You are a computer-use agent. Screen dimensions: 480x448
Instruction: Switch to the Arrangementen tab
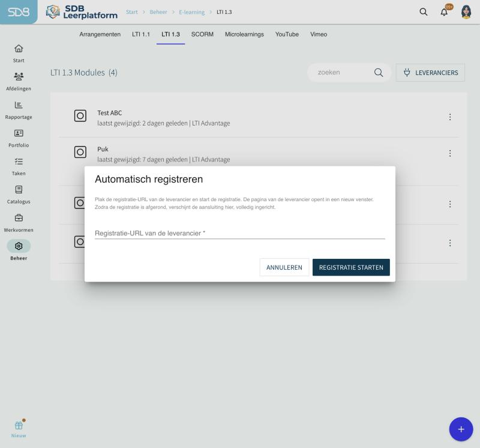tap(100, 34)
